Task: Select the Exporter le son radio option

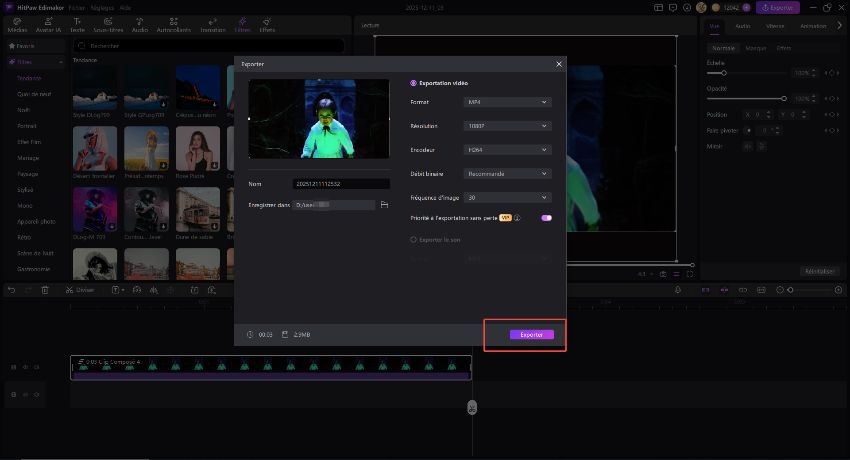Action: [x=413, y=239]
